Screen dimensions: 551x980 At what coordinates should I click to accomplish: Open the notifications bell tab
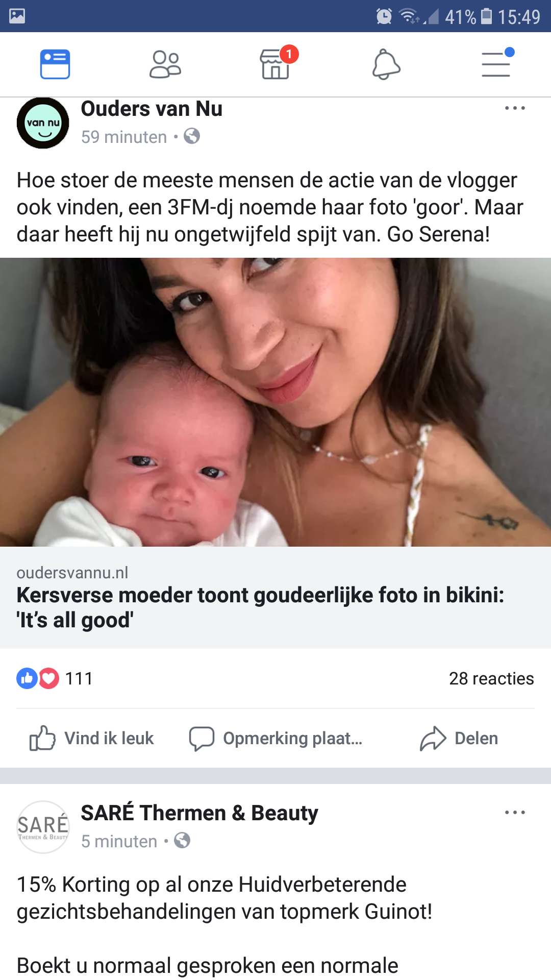point(386,64)
